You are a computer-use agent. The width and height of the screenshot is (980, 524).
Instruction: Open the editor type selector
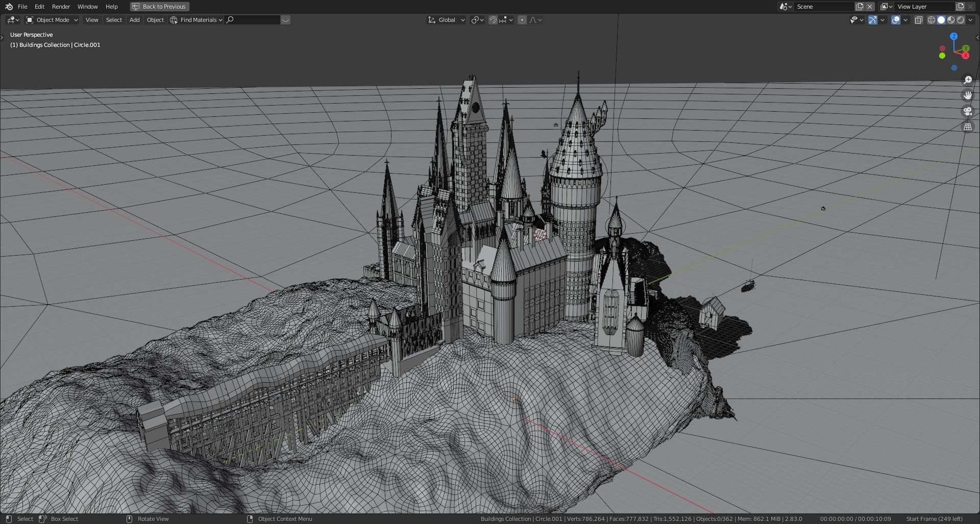click(13, 20)
